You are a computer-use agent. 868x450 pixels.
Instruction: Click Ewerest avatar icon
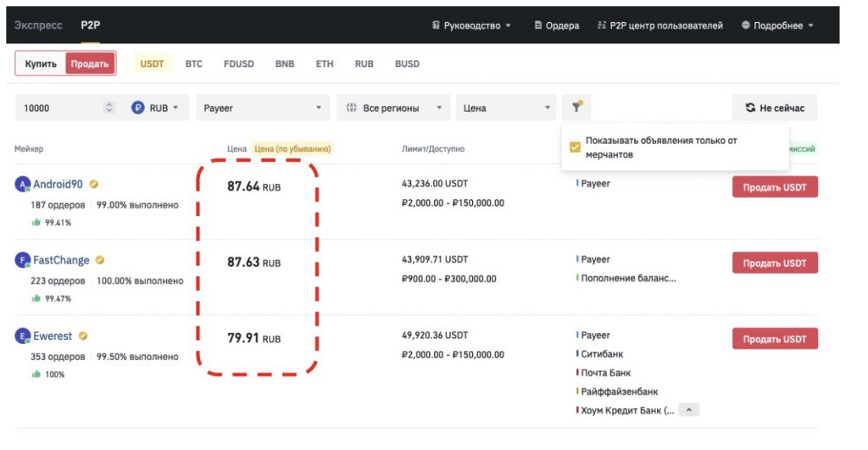pyautogui.click(x=22, y=336)
